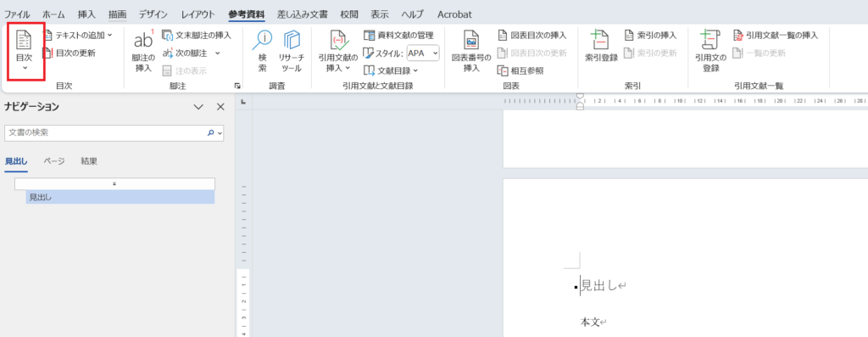Screen dimensions: 868x337
Task: Click the 見出し heading text in document
Action: click(x=599, y=286)
